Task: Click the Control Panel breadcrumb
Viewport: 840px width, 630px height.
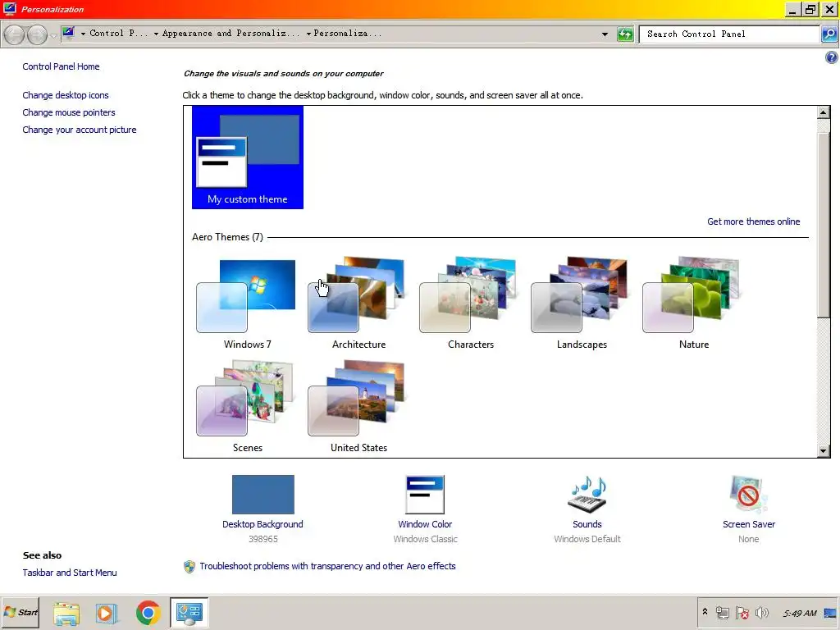Action: point(118,33)
